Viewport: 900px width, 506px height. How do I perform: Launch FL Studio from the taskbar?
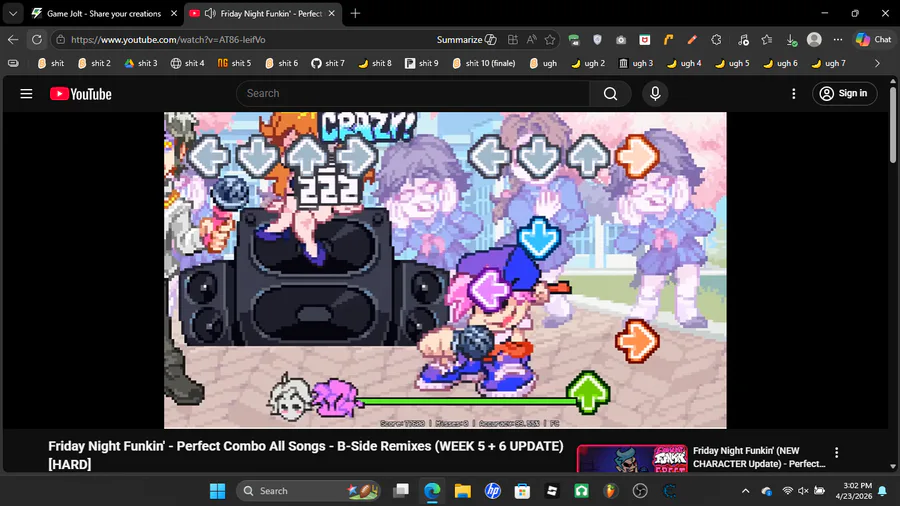[611, 491]
